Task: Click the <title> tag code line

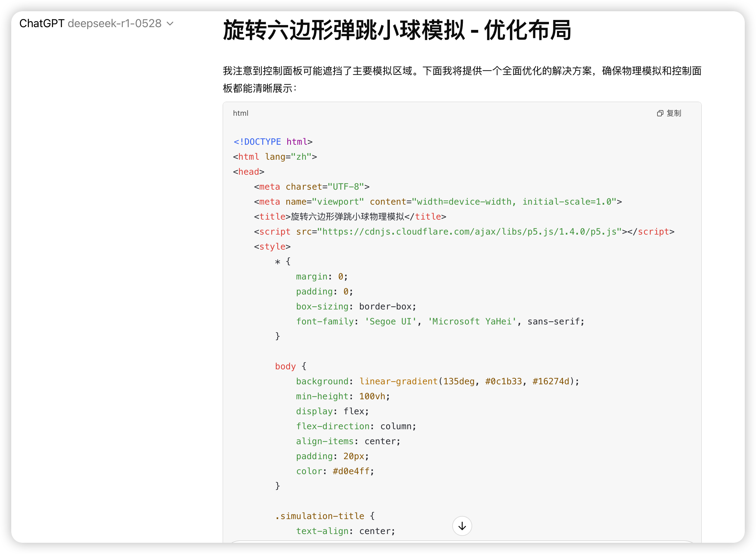Action: coord(350,216)
